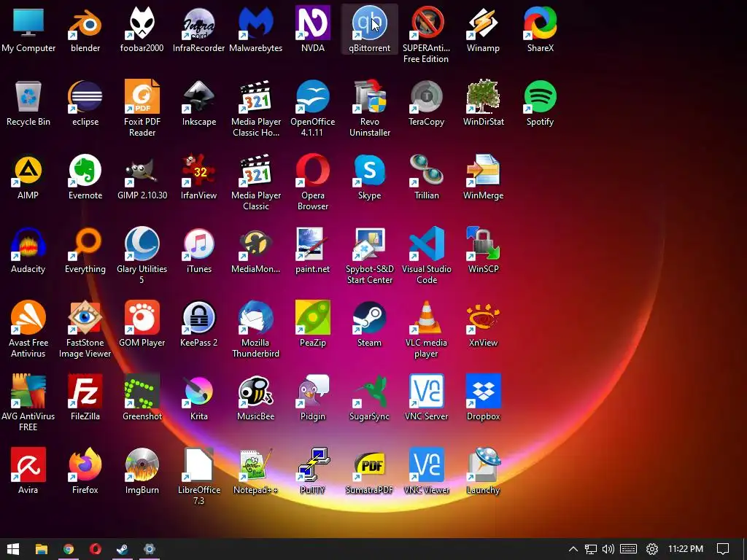Viewport: 747px width, 560px height.
Task: Open the Action Center notifications
Action: click(723, 549)
